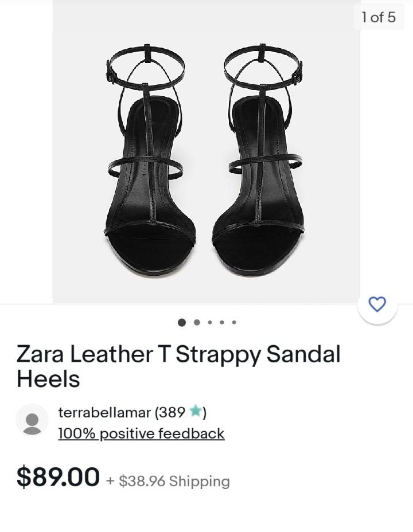This screenshot has width=413, height=532.
Task: Open the seller's gray avatar icon
Action: (x=32, y=420)
